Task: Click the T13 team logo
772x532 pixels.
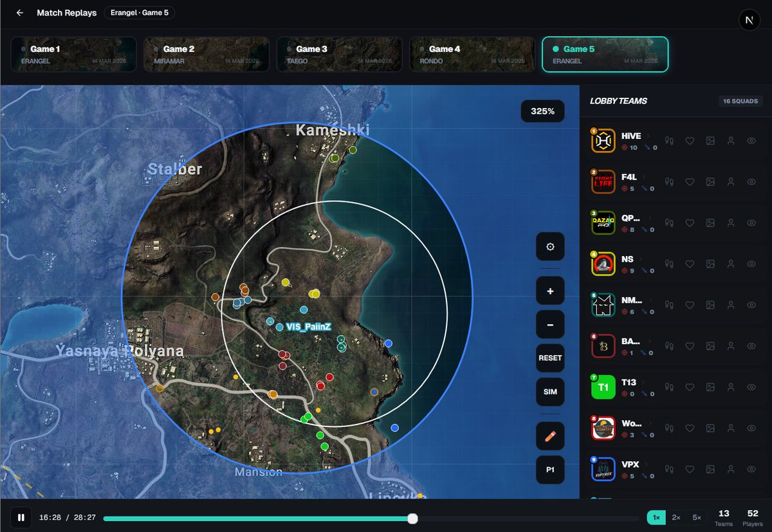Action: pyautogui.click(x=603, y=387)
